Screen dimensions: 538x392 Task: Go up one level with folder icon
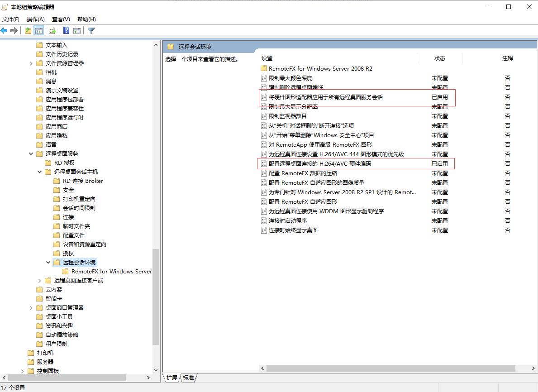click(28, 30)
